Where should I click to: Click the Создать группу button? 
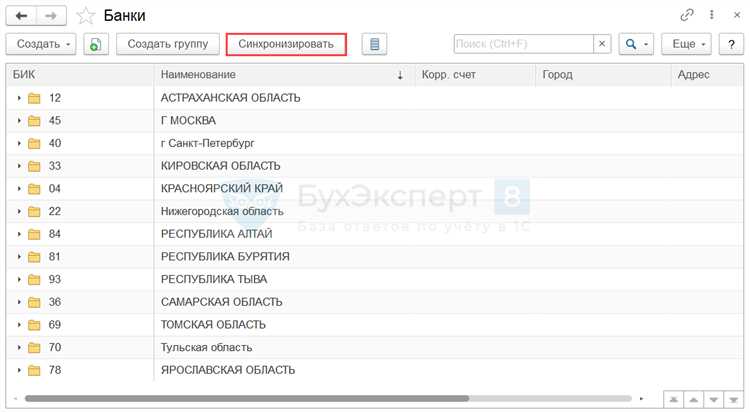(168, 44)
